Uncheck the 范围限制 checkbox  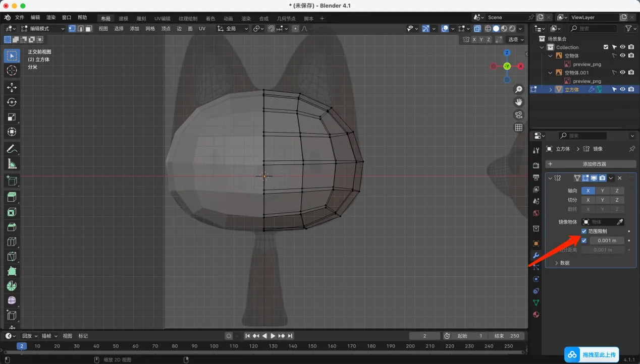(x=584, y=231)
